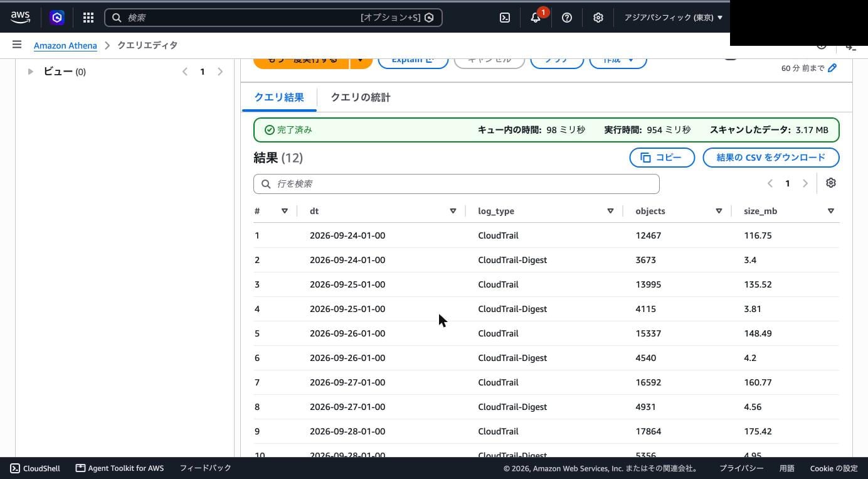The width and height of the screenshot is (868, 479).
Task: Sort results by objects column arrow
Action: pyautogui.click(x=719, y=211)
